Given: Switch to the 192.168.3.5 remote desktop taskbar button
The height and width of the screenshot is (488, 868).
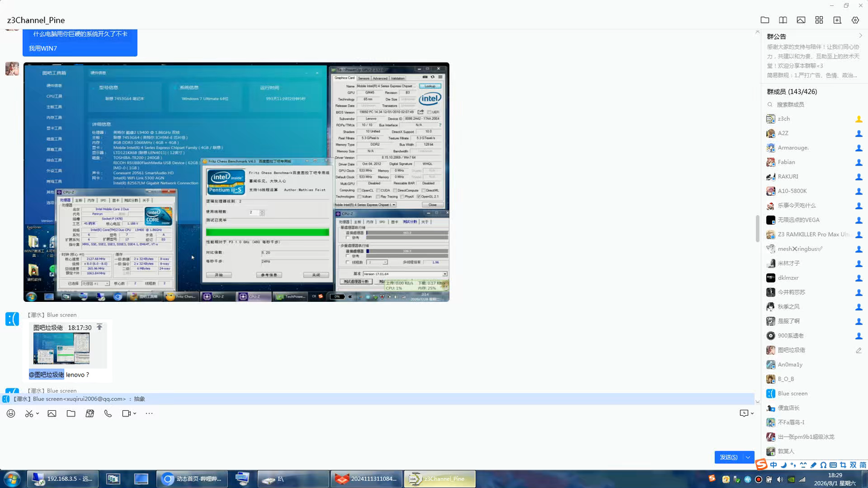Looking at the screenshot, I should click(64, 479).
